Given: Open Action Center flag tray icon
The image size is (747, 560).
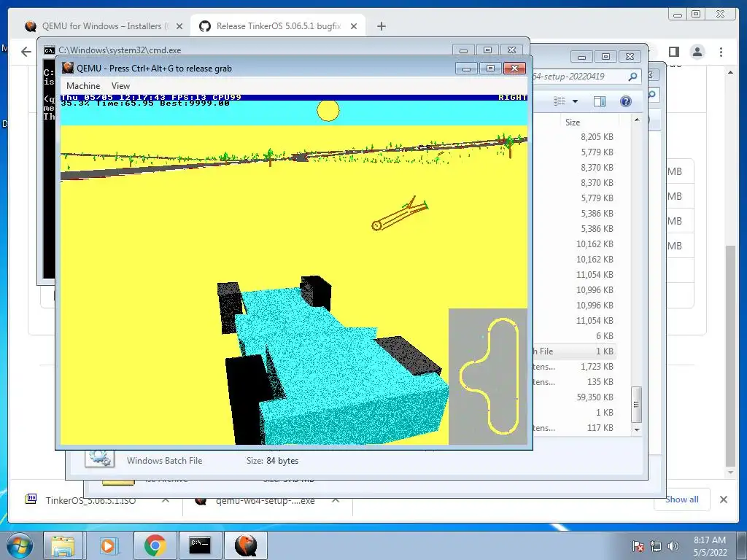Looking at the screenshot, I should point(638,546).
